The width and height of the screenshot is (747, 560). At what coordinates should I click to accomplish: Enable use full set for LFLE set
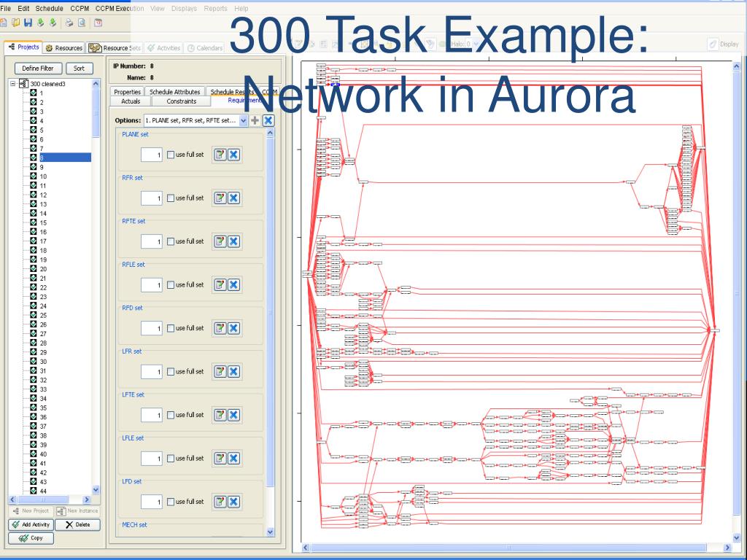[x=171, y=458]
